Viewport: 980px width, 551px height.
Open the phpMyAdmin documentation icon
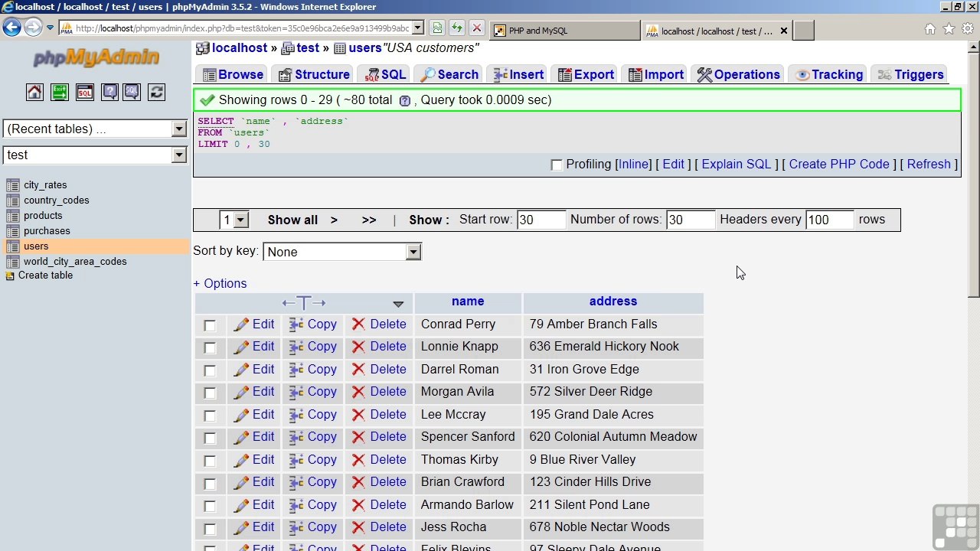109,92
